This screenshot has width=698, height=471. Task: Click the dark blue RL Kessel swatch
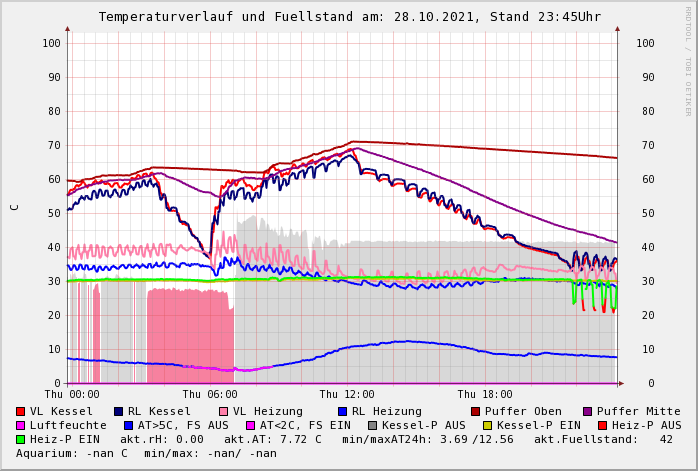(119, 411)
